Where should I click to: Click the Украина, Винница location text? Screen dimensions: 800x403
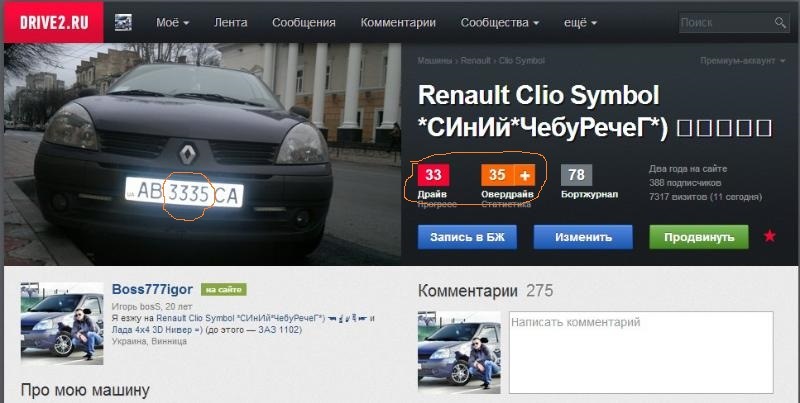(x=149, y=341)
